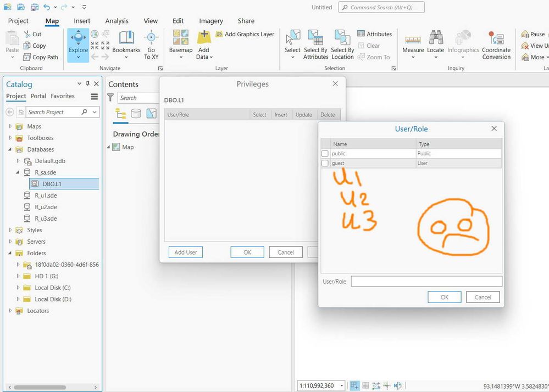This screenshot has height=392, width=549.
Task: Open the Project tab in ribbon
Action: (18, 21)
